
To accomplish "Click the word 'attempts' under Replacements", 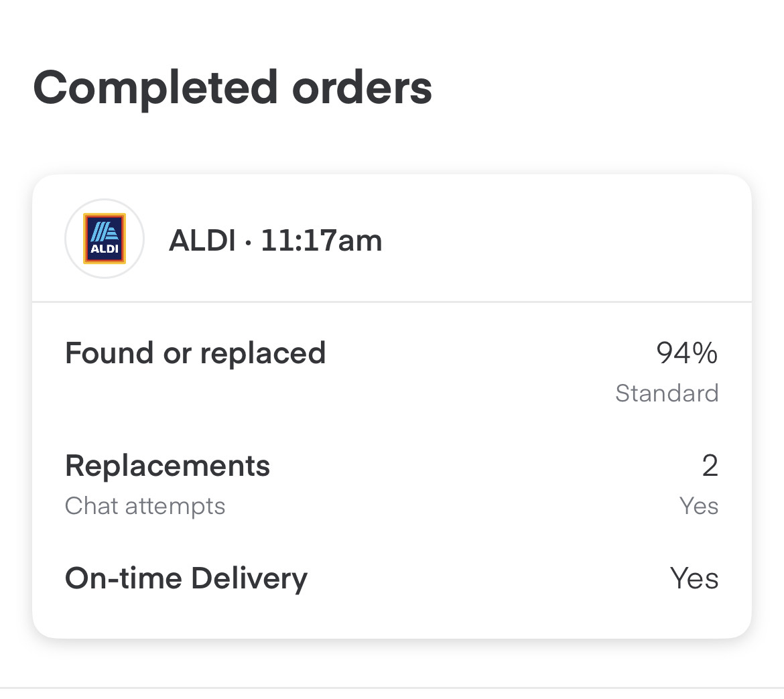I will (x=175, y=507).
